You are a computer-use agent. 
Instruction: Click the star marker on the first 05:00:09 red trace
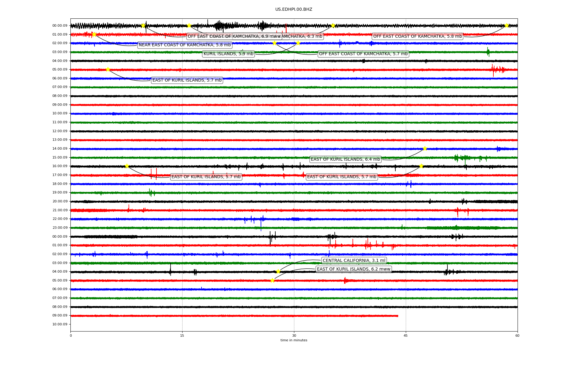pos(108,69)
